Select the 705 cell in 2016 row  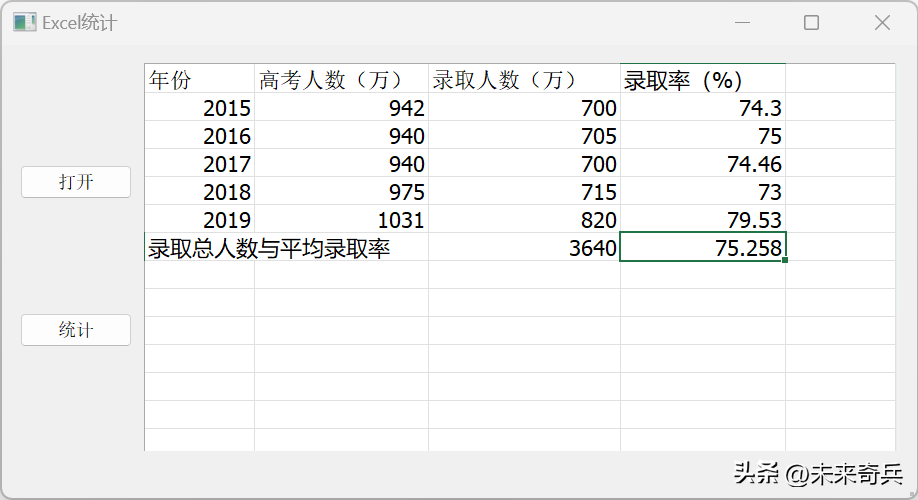(525, 135)
